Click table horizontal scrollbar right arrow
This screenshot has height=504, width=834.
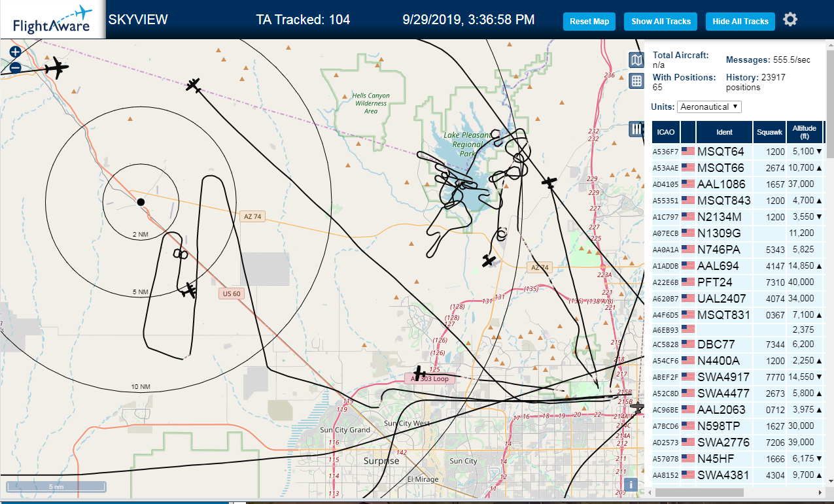coord(820,492)
